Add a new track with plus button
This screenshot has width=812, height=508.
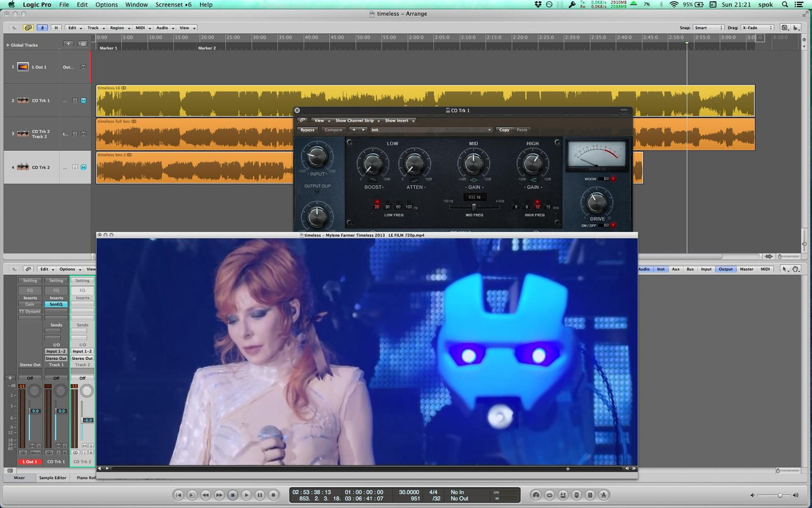[x=68, y=44]
